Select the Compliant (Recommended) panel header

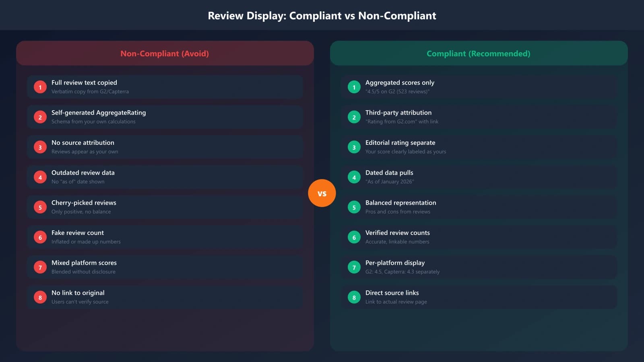479,53
